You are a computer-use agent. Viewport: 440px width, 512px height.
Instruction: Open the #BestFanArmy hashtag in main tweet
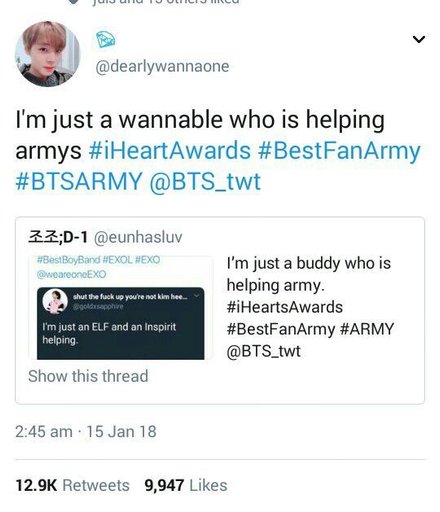[x=339, y=151]
